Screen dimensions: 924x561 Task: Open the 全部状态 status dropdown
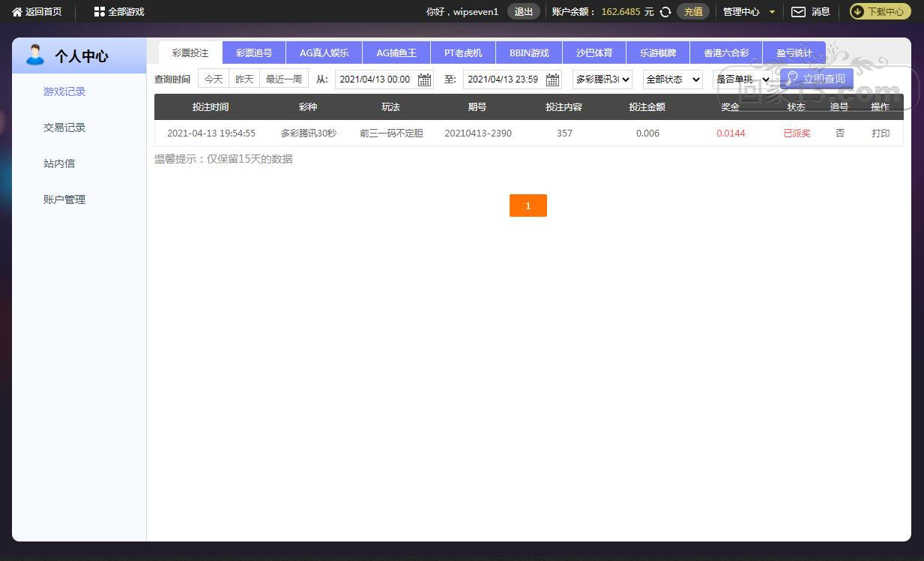coord(672,79)
